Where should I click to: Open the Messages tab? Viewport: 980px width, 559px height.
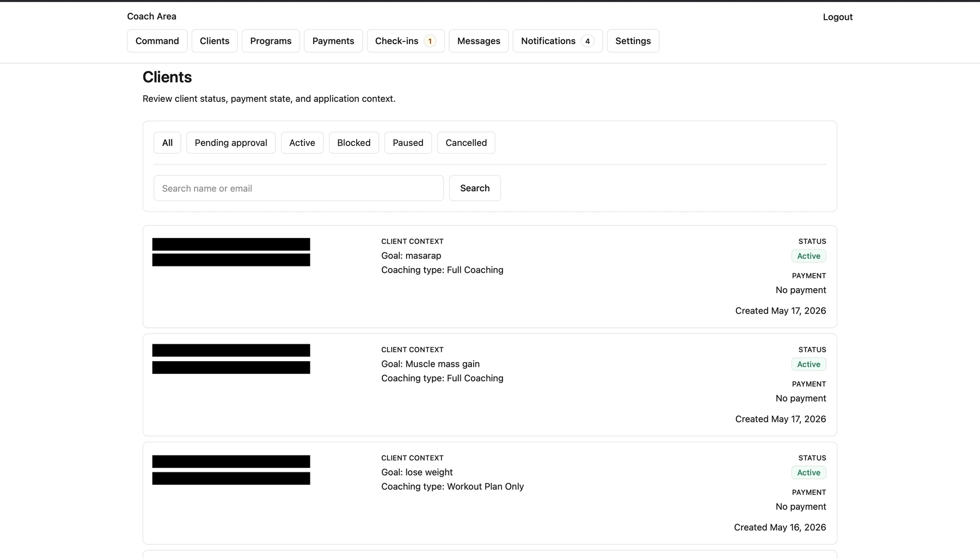(x=479, y=41)
